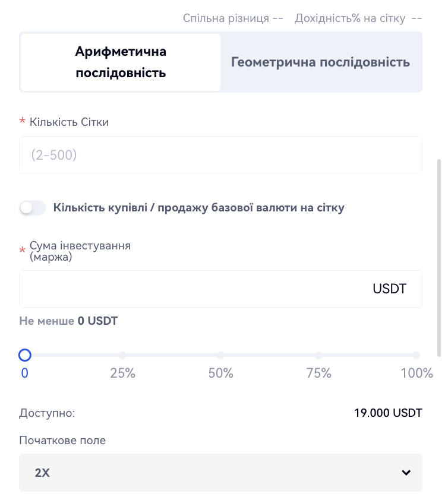The height and width of the screenshot is (500, 448).
Task: Click the 50% label under the slider
Action: [x=220, y=374]
